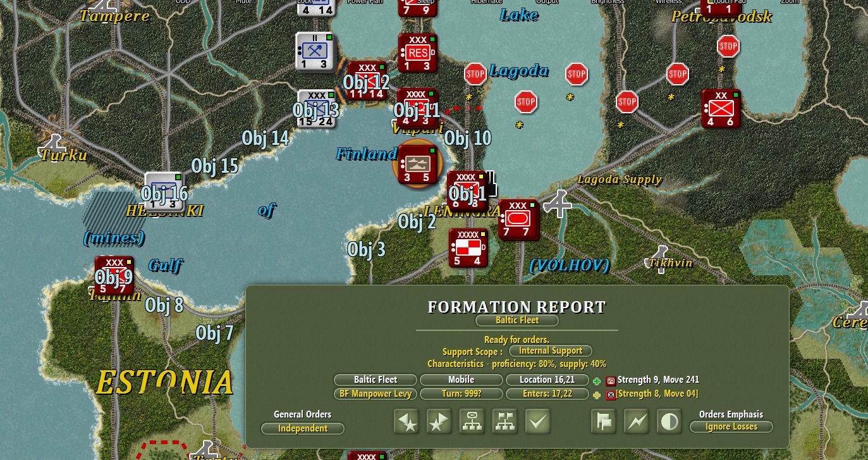Click the Location 16,21 button
This screenshot has height=460, width=868.
click(547, 380)
